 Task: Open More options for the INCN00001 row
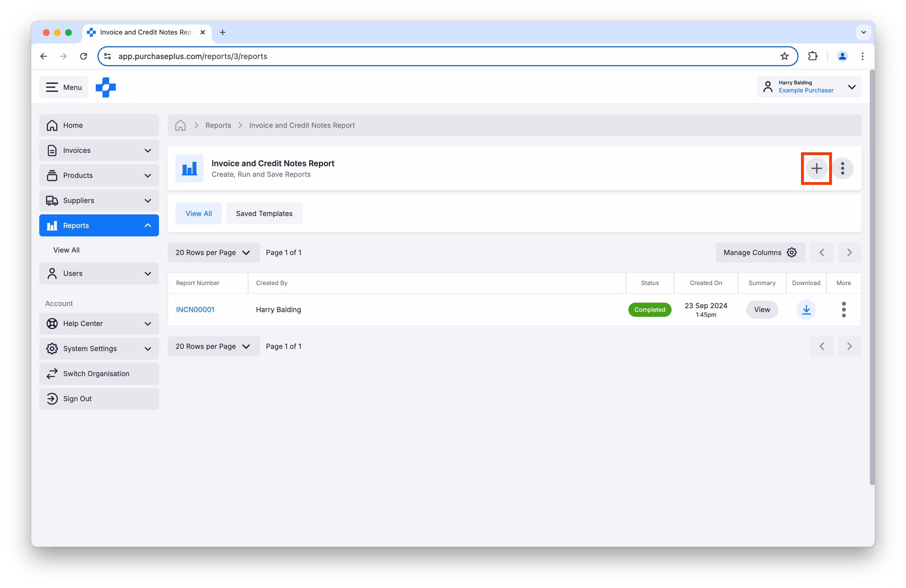(x=844, y=309)
